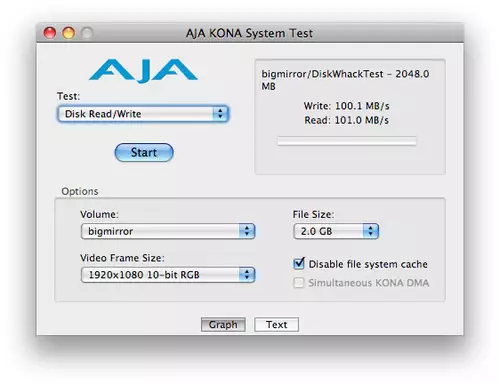Viewport: 500px width, 385px height.
Task: Switch to the Text view
Action: (x=276, y=324)
